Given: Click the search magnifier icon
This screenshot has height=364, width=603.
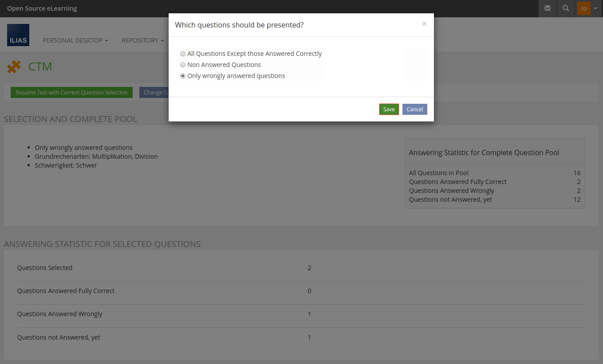Looking at the screenshot, I should click(x=566, y=8).
